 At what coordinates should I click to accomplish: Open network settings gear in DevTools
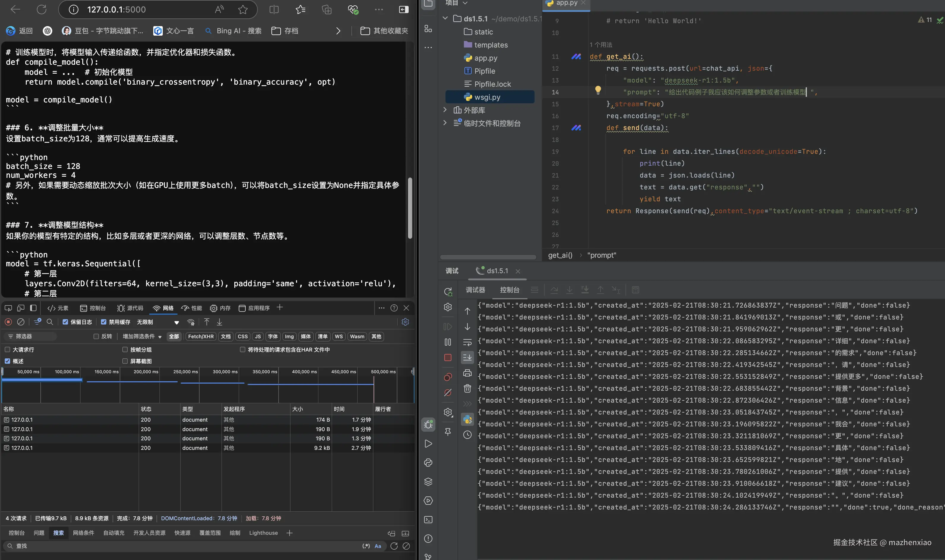point(405,322)
